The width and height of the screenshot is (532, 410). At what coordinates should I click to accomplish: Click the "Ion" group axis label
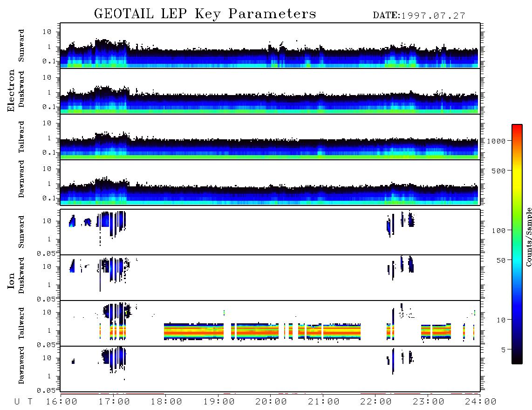(x=11, y=280)
